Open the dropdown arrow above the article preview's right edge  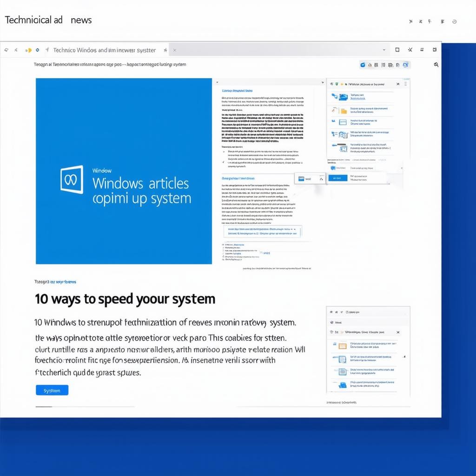(x=323, y=83)
